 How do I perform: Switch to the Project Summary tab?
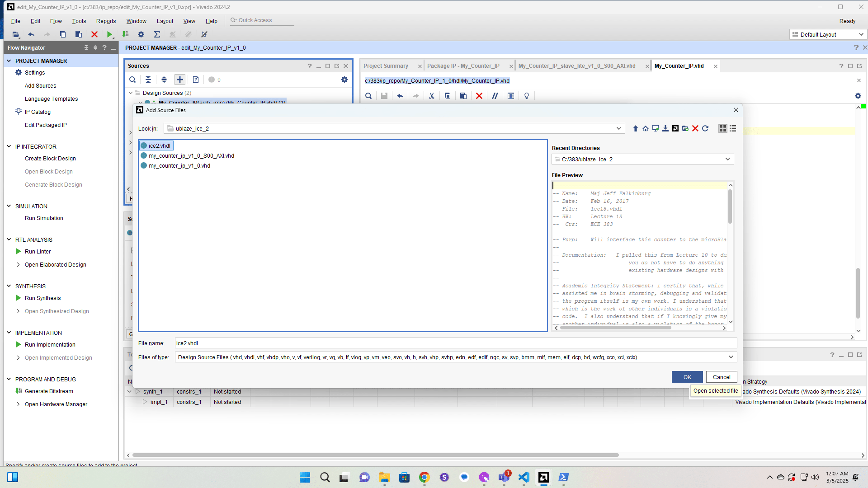[386, 66]
